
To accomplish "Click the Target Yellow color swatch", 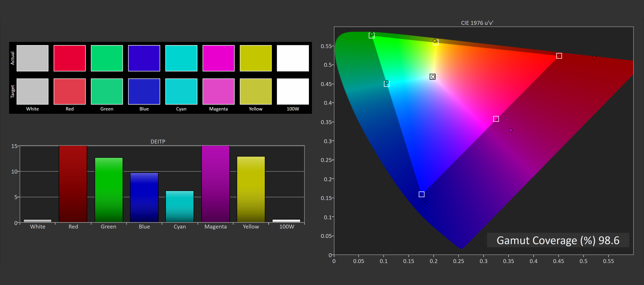I will 255,91.
